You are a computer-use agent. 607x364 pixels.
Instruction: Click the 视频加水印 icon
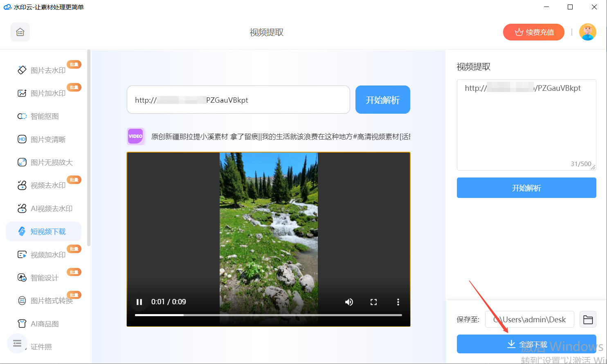(x=22, y=255)
